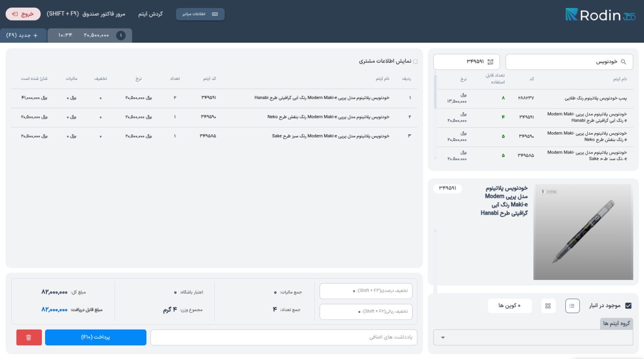This screenshot has width=644, height=359.
Task: Click the time ۱۰:۳۴ on invoice tab
Action: coord(65,35)
